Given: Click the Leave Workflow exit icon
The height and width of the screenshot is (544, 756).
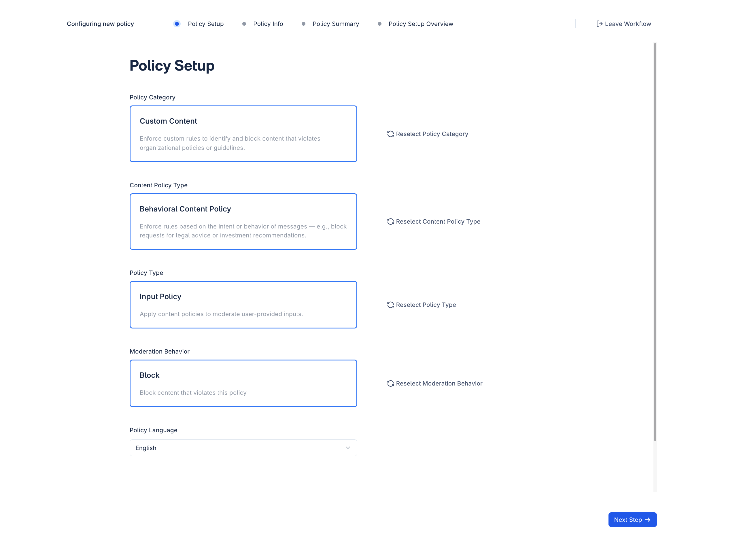Looking at the screenshot, I should [x=599, y=24].
